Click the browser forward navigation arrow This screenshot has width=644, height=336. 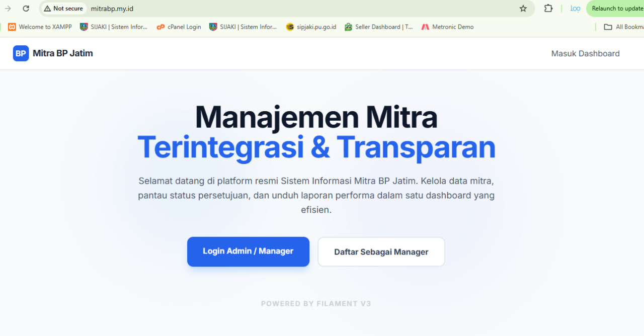coord(8,9)
